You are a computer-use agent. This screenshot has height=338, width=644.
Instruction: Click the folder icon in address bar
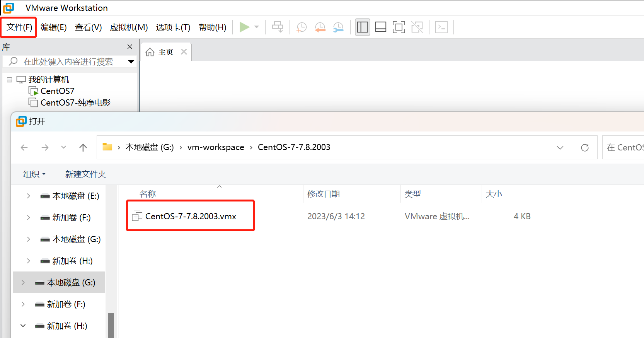[x=107, y=147]
